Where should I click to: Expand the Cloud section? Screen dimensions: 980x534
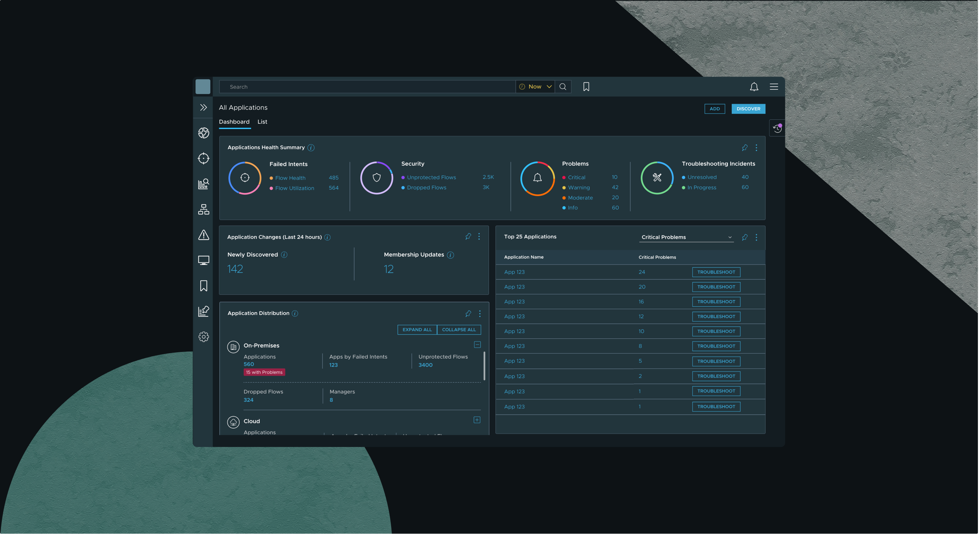(x=477, y=420)
